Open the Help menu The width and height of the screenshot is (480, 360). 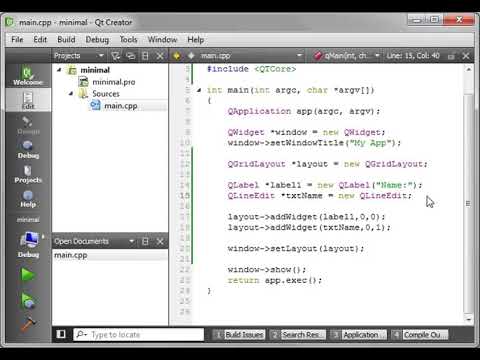point(196,40)
